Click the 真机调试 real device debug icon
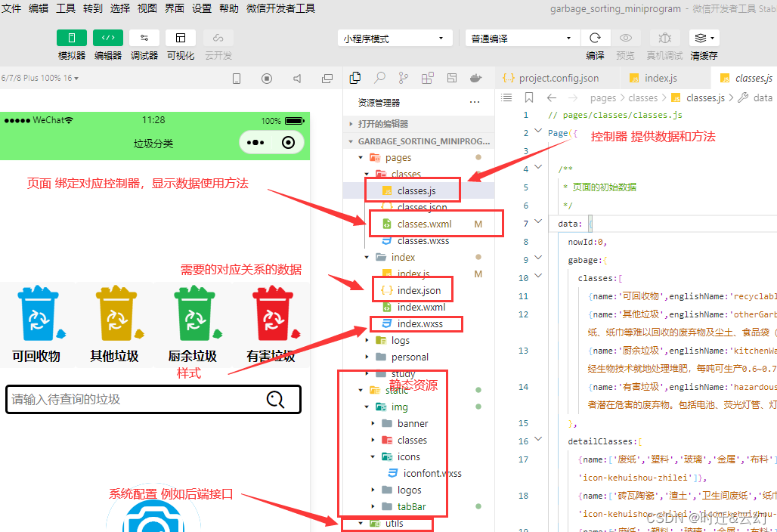The height and width of the screenshot is (532, 777). point(664,38)
